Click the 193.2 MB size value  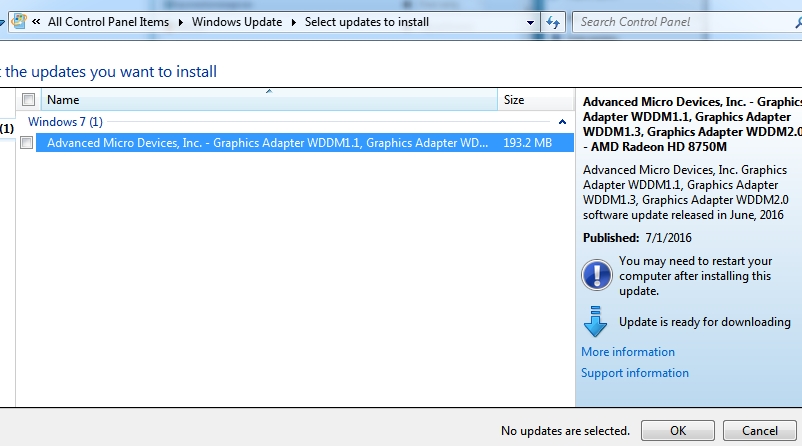(x=527, y=143)
